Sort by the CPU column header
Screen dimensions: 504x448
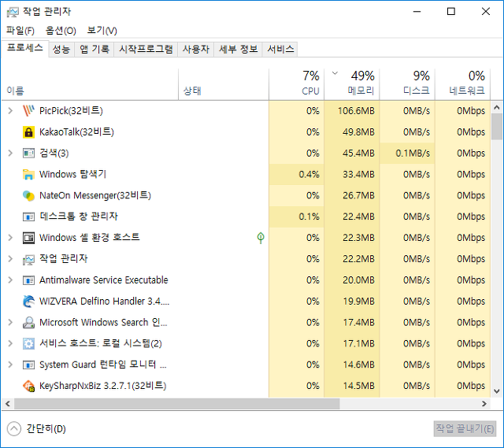click(297, 84)
